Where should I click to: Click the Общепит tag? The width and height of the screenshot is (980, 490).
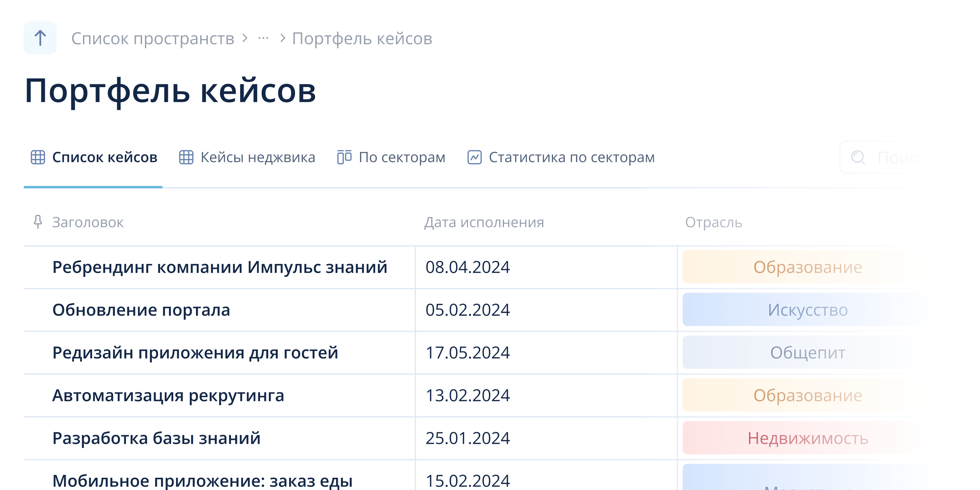click(x=808, y=352)
